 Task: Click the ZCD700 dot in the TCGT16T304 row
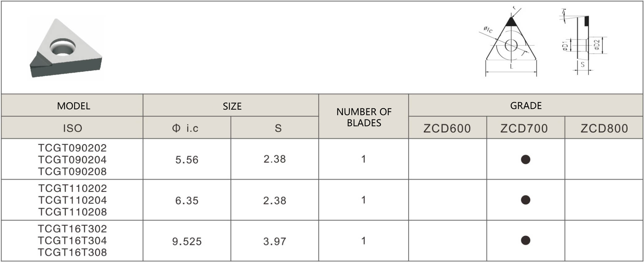click(x=525, y=240)
